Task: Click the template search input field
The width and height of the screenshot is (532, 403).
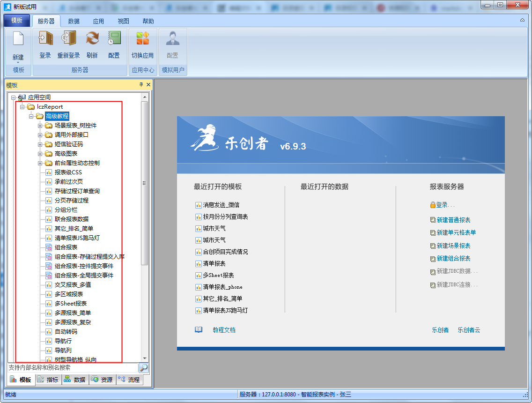Action: 73,368
